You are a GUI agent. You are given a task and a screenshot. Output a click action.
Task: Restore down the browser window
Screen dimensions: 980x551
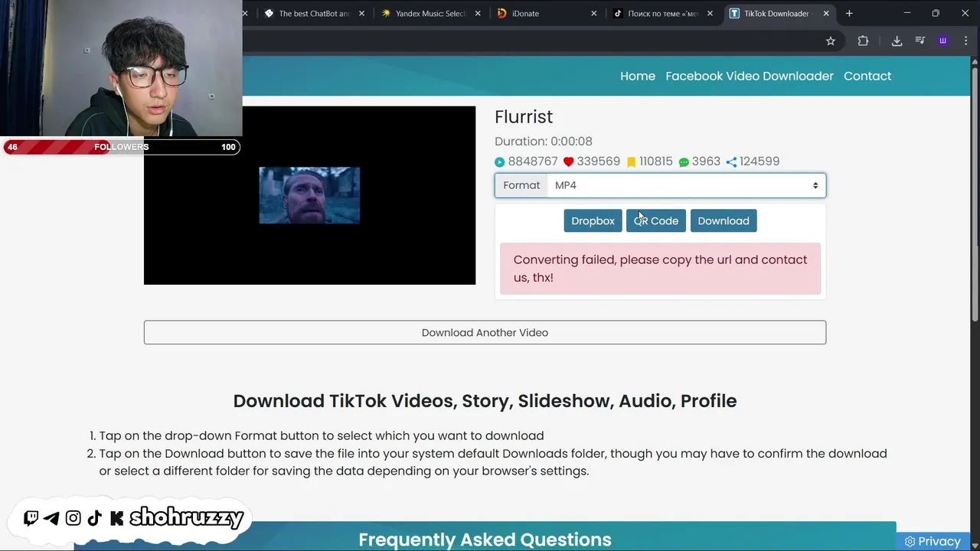936,13
